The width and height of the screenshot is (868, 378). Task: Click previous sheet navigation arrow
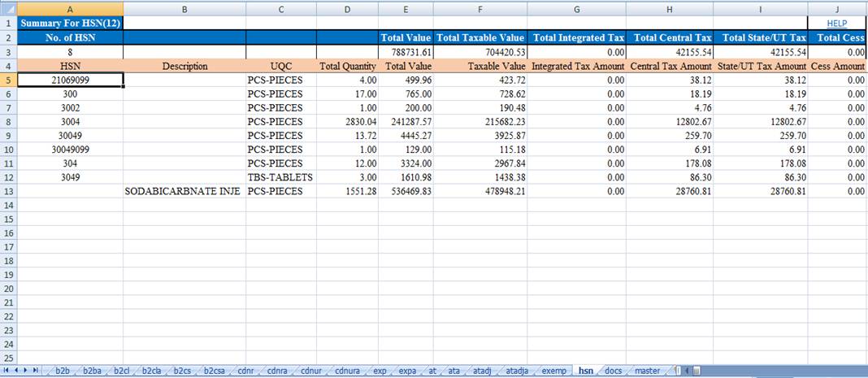(x=17, y=371)
